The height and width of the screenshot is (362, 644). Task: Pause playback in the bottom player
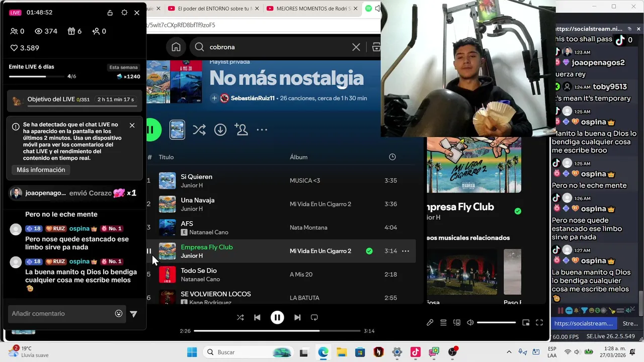277,317
